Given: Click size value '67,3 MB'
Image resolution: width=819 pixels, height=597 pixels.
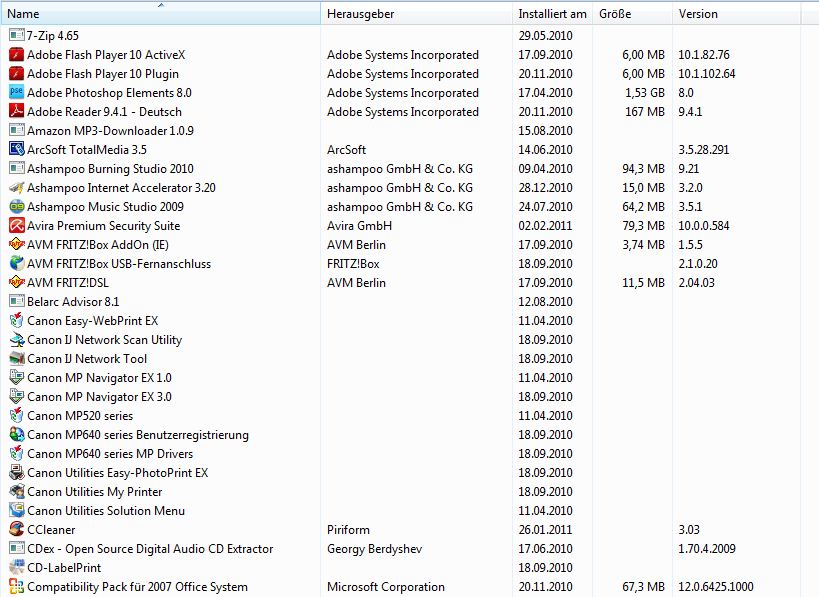Looking at the screenshot, I should [x=644, y=587].
